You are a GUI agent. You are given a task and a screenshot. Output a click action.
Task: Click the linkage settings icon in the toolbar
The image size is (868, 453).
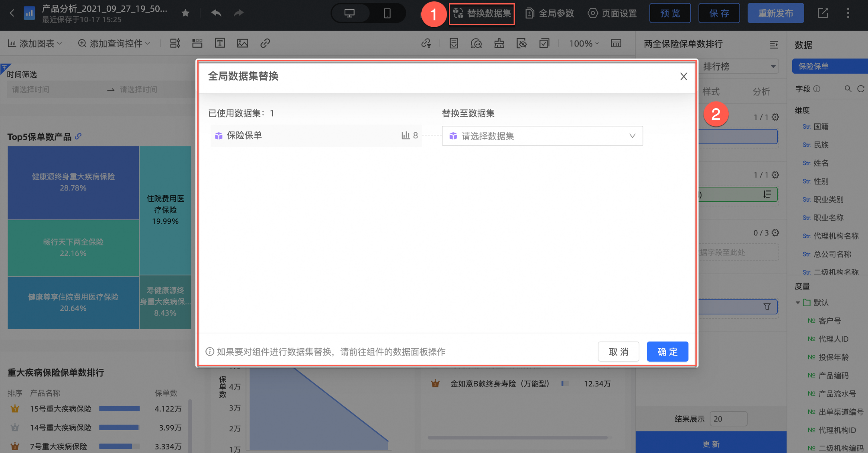tap(426, 43)
